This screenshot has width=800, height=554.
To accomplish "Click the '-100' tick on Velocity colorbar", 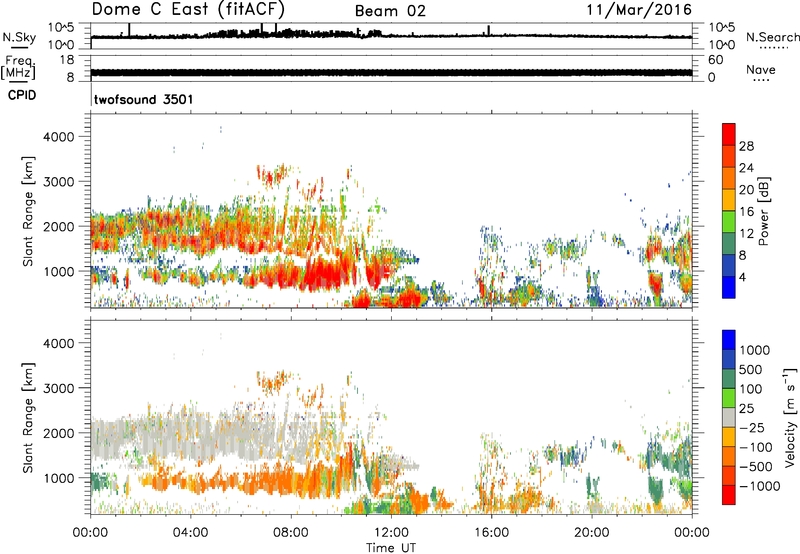I will pos(756,447).
